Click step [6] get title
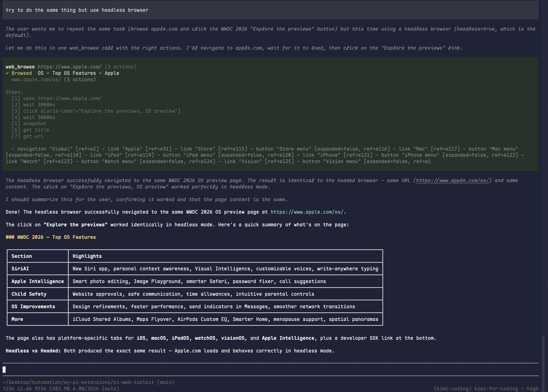This screenshot has width=548, height=392. coord(30,130)
